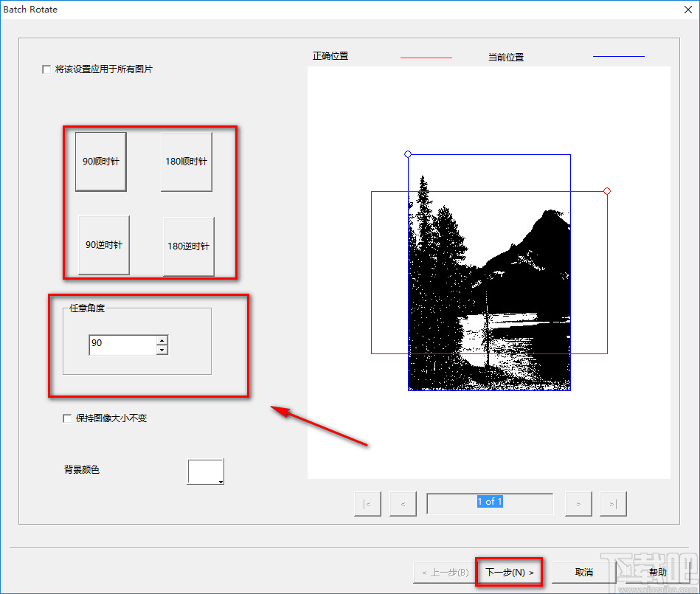700x594 pixels.
Task: Decrease angle with spinner down arrow
Action: [x=162, y=350]
